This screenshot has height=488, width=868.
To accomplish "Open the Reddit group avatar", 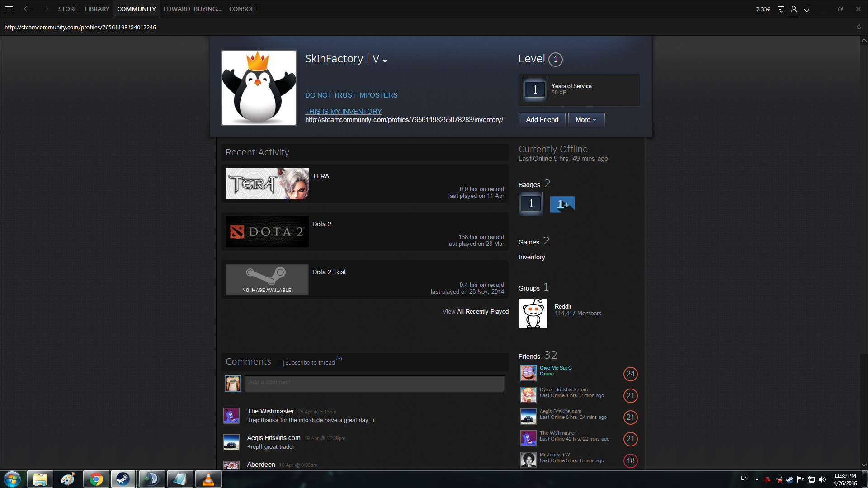I will [533, 313].
